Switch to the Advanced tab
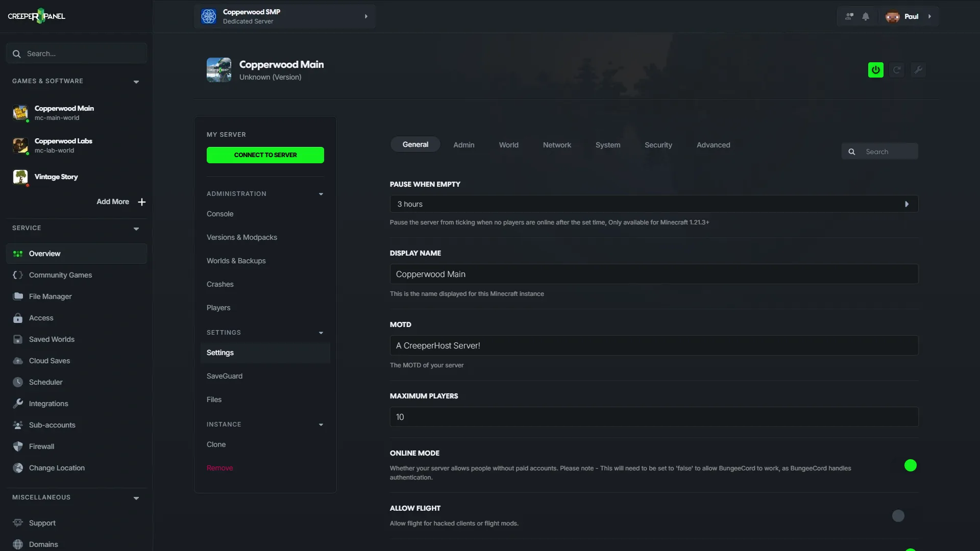Viewport: 980px width, 551px height. 713,145
